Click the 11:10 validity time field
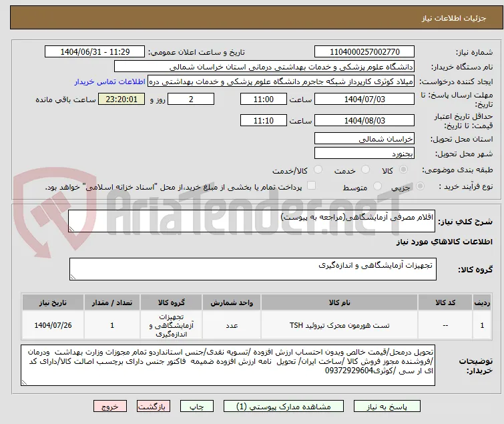Screen dimensions: 504x424 264,120
